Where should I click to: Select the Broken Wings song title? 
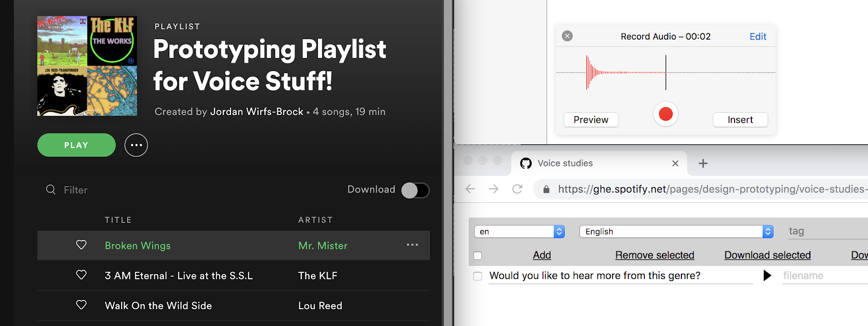tap(138, 246)
